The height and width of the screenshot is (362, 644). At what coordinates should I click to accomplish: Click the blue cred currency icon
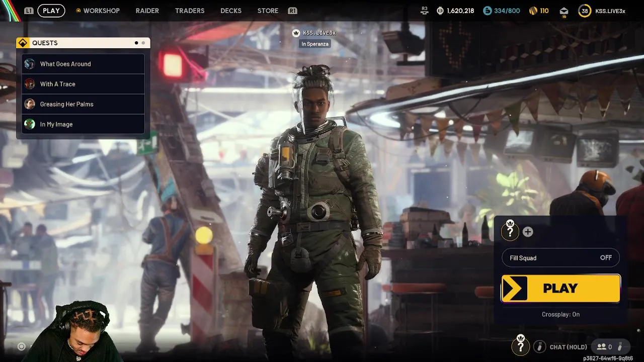pos(487,11)
